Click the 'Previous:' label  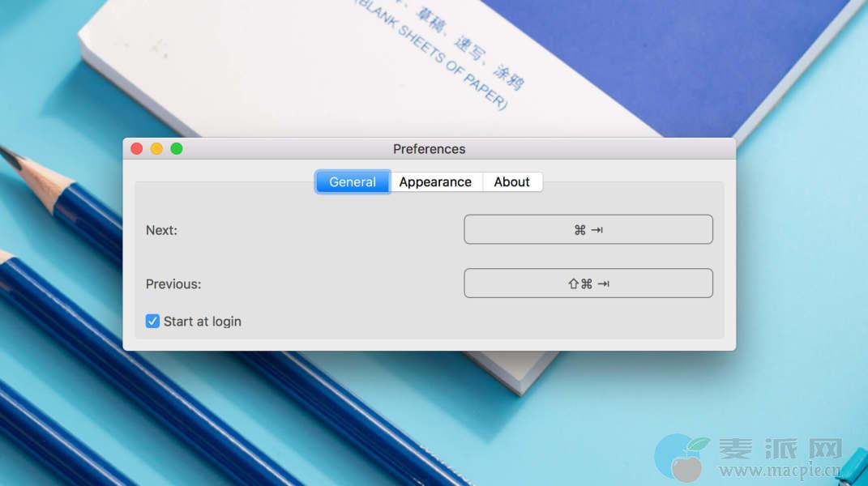point(173,284)
